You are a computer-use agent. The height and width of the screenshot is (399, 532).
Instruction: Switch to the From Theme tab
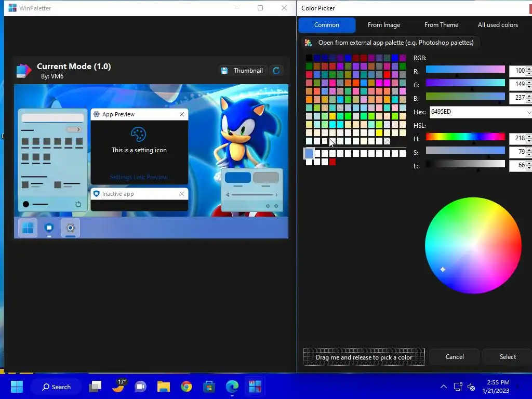coord(441,25)
